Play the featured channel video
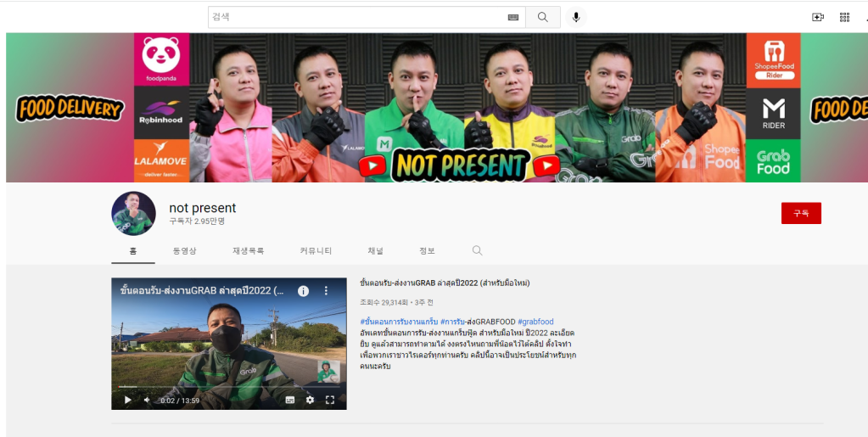868x437 pixels. [x=127, y=400]
